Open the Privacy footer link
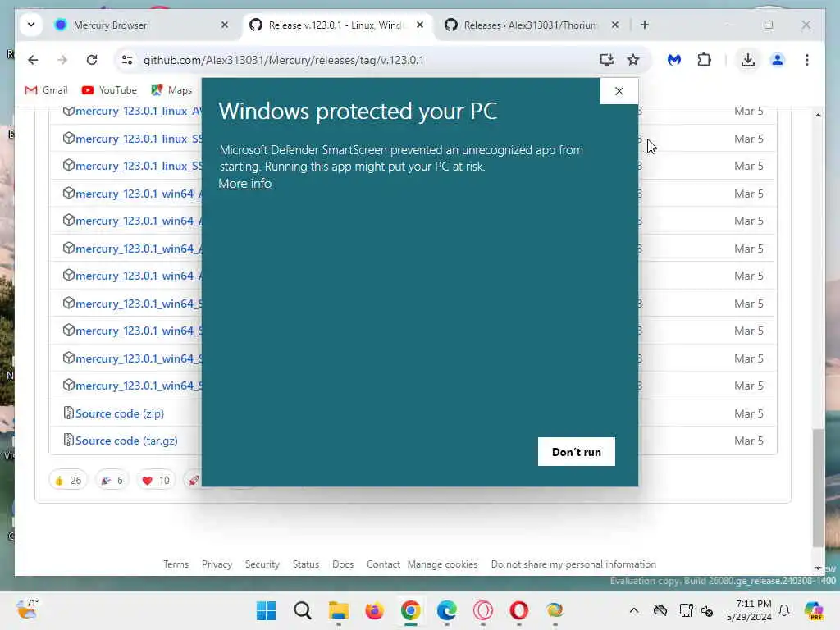840x630 pixels. click(x=217, y=564)
